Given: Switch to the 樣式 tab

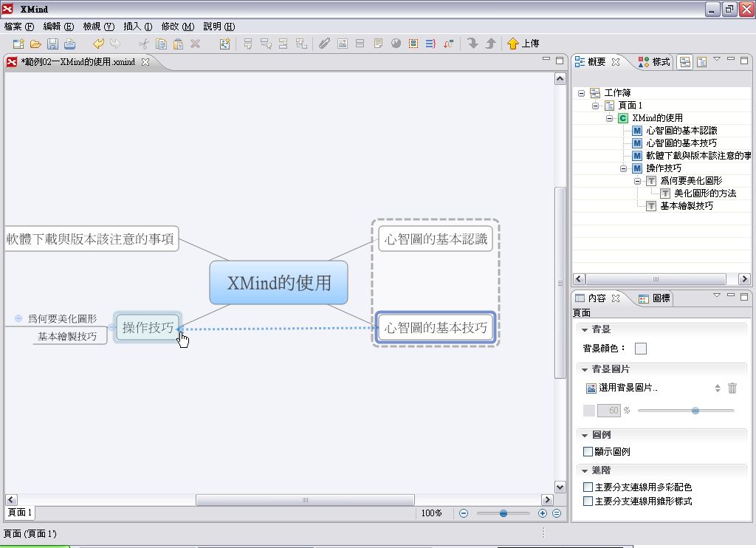Looking at the screenshot, I should [654, 62].
